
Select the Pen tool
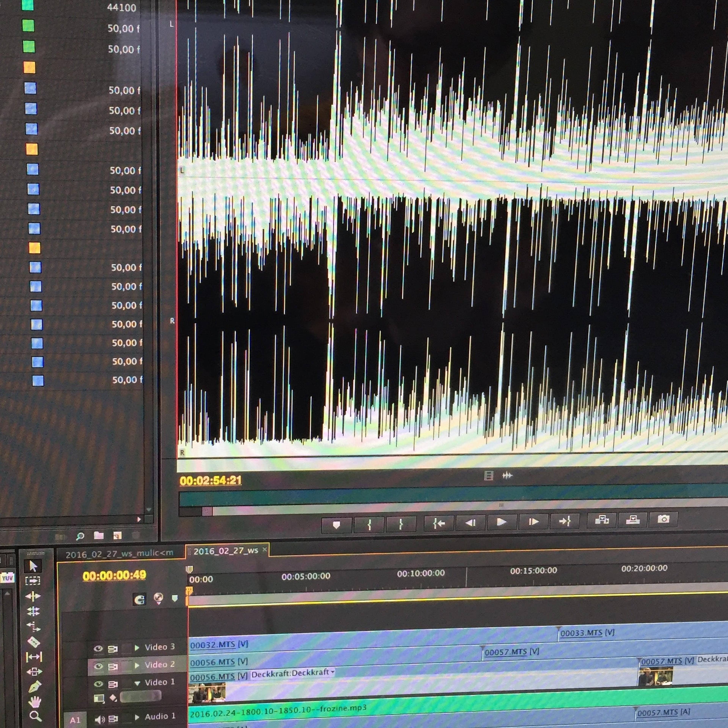[35, 686]
